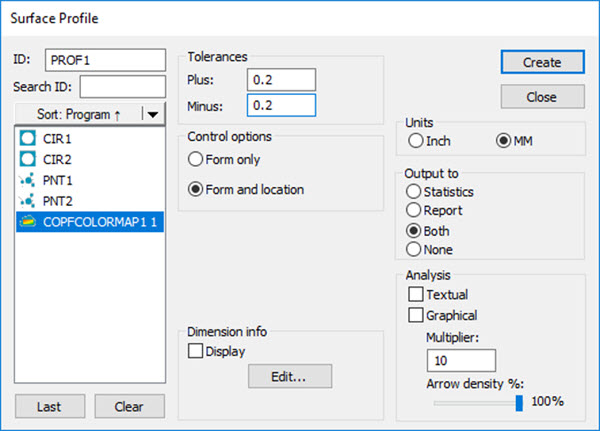Select None for output destination
600x431 pixels.
point(413,249)
